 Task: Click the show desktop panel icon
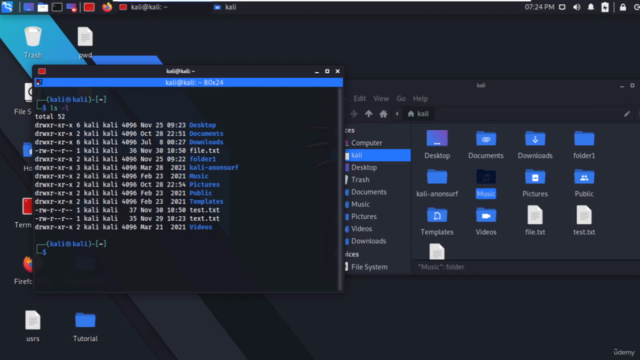point(28,7)
